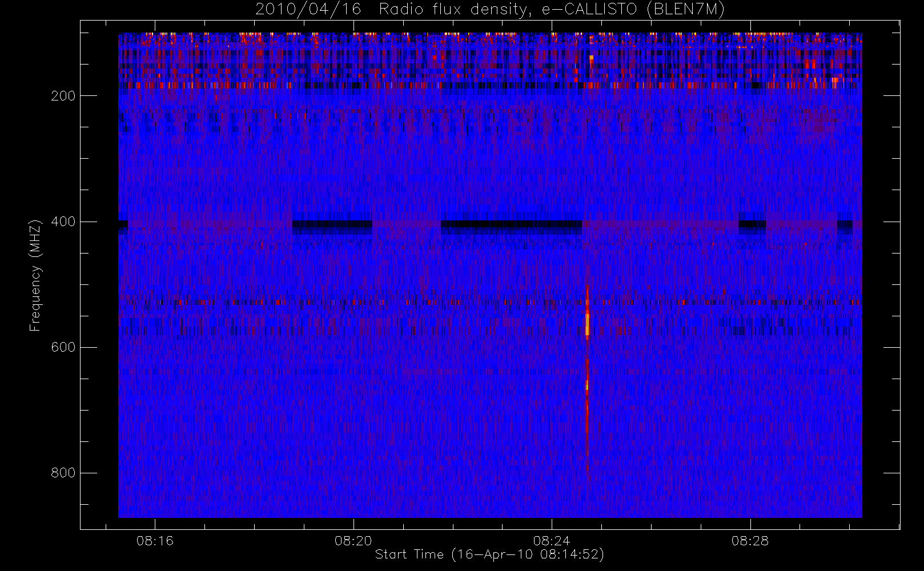Click the '08:24' time tick label

click(552, 540)
